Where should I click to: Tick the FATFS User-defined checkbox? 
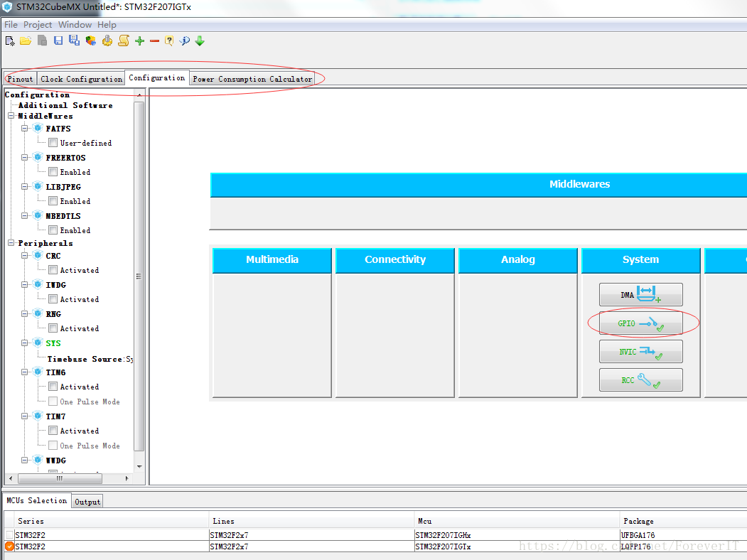pos(53,142)
